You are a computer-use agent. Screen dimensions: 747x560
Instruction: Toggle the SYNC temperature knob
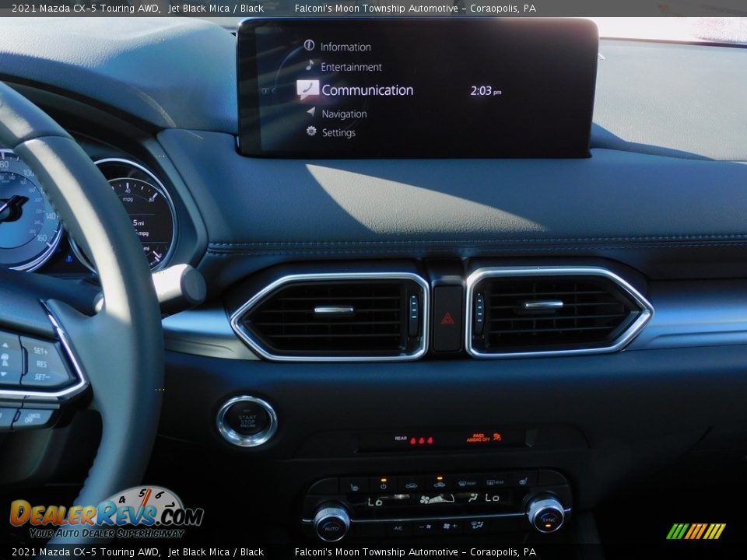click(x=546, y=514)
